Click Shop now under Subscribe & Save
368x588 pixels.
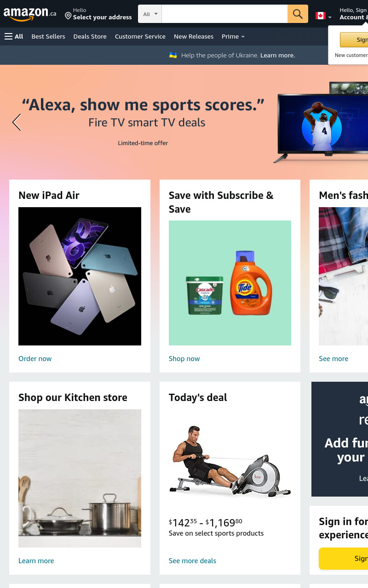point(184,359)
